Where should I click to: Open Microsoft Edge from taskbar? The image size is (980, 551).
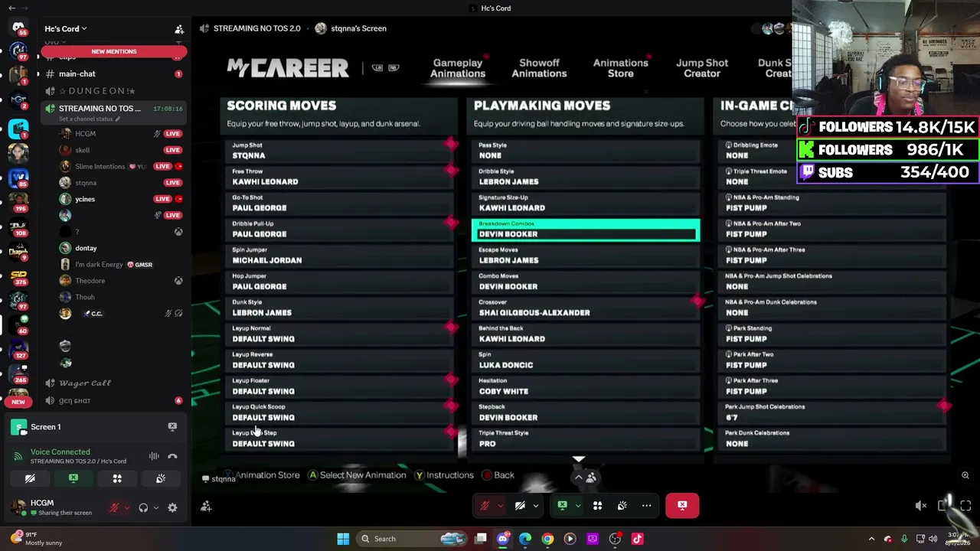525,539
